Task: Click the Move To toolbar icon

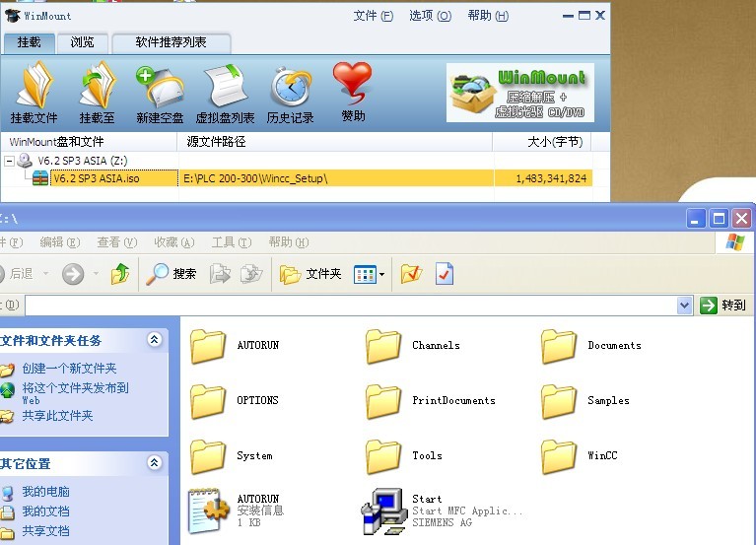Action: [220, 274]
